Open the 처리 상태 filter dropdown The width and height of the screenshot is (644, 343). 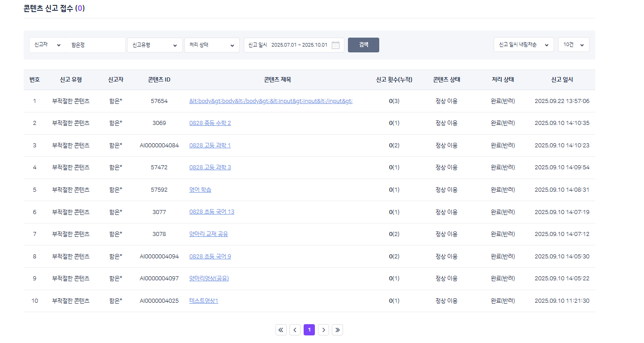[212, 45]
